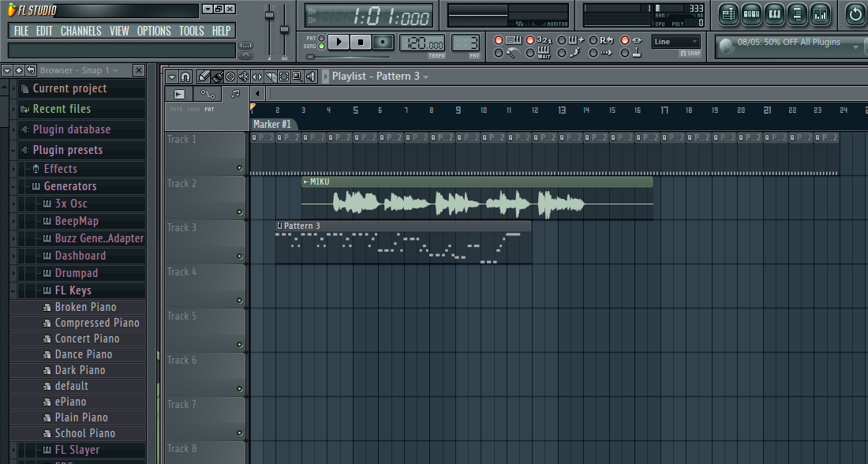Open the Line snap dropdown
868x464 pixels.
(676, 42)
